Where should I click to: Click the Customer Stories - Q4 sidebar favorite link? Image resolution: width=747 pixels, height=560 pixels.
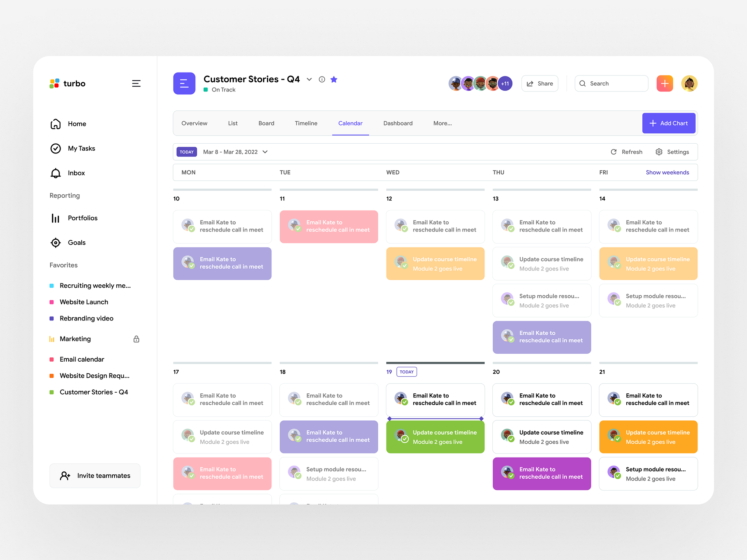tap(93, 391)
